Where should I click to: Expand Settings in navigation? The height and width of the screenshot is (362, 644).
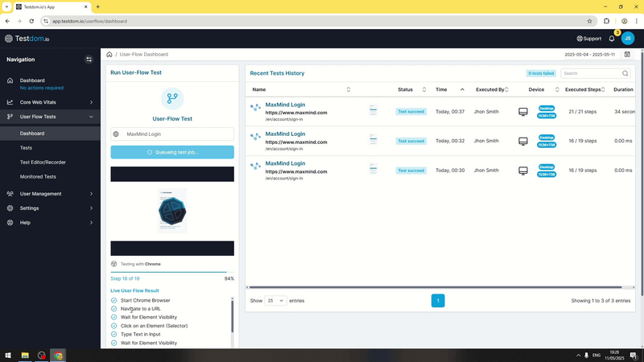(50, 208)
